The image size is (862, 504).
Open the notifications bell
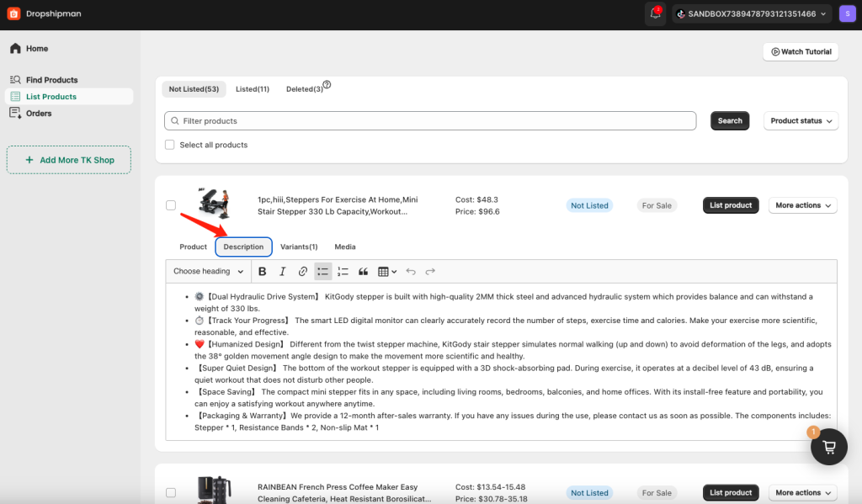click(x=655, y=13)
